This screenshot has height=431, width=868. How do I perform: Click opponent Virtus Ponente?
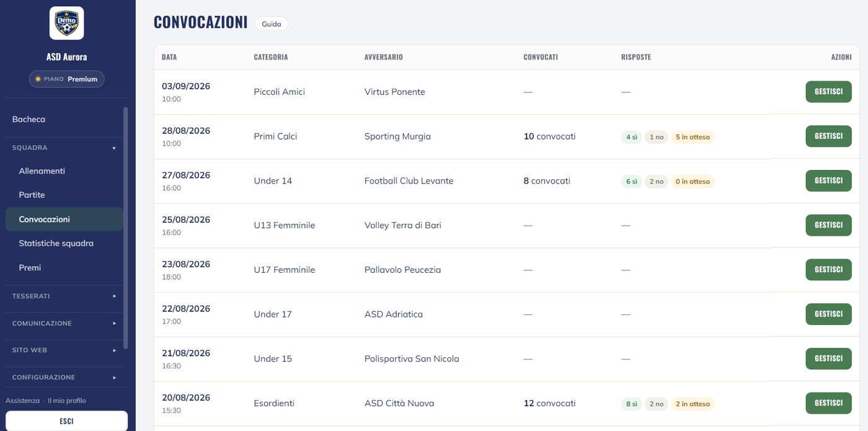(x=395, y=92)
